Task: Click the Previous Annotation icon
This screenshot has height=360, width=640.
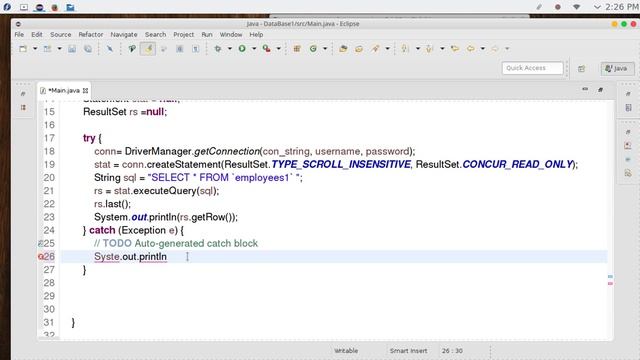Action: 429,49
